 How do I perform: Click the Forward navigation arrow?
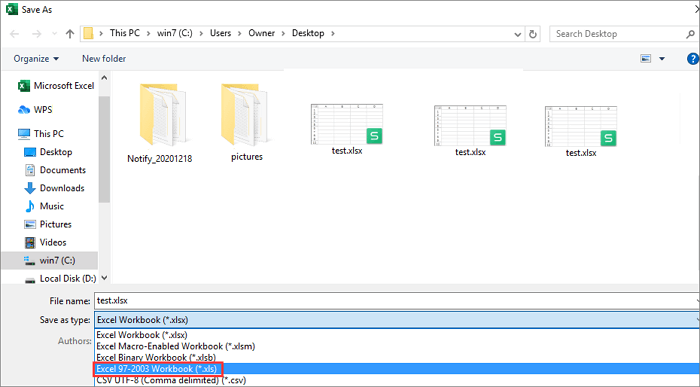[x=37, y=34]
